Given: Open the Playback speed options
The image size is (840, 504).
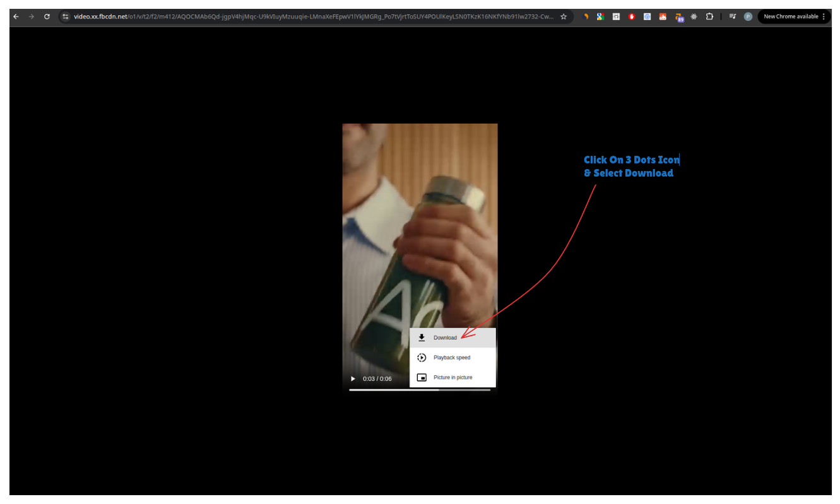Looking at the screenshot, I should pyautogui.click(x=452, y=358).
